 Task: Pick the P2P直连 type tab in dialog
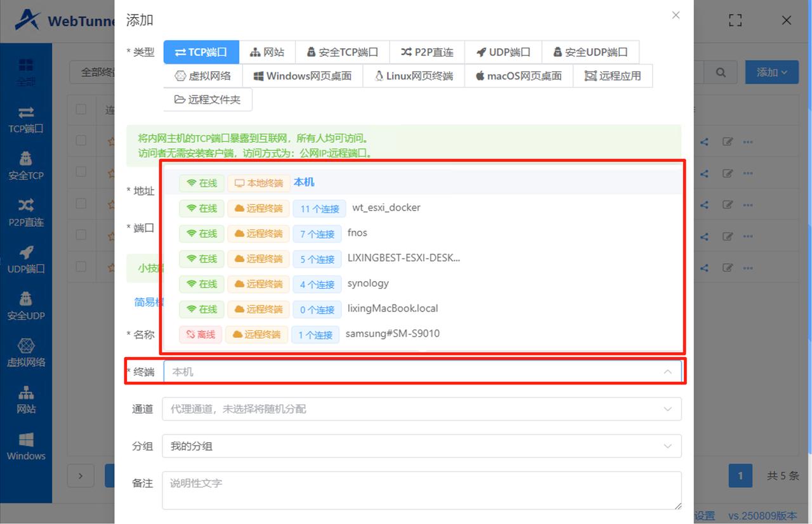[x=428, y=52]
